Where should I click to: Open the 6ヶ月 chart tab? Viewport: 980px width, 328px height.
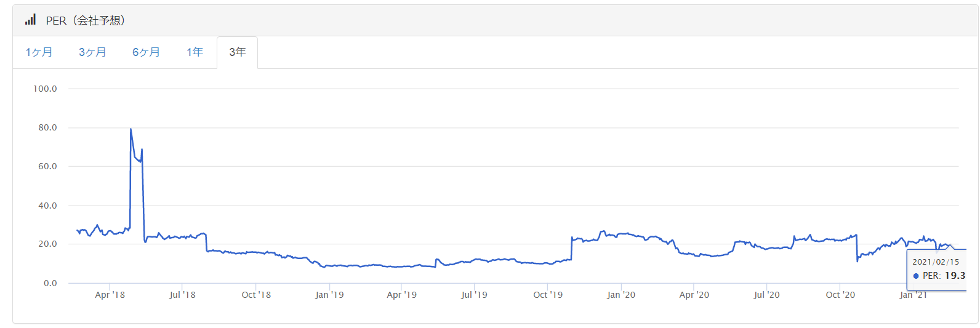[146, 52]
